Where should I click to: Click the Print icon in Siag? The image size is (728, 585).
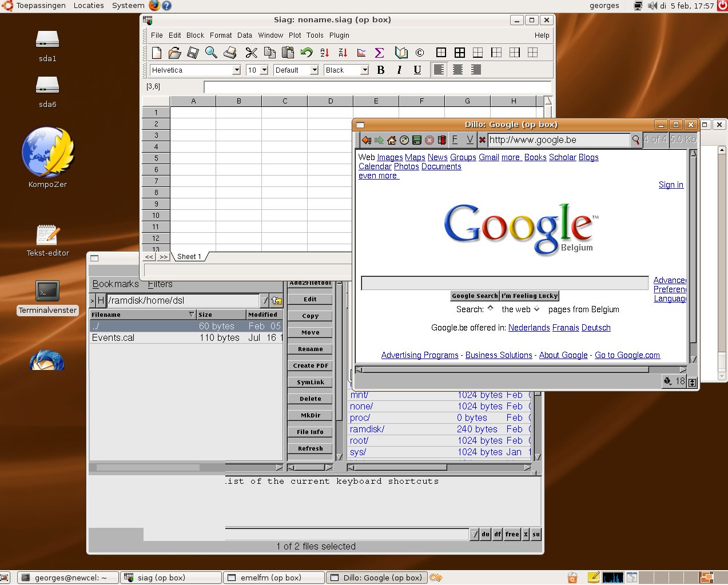(230, 53)
